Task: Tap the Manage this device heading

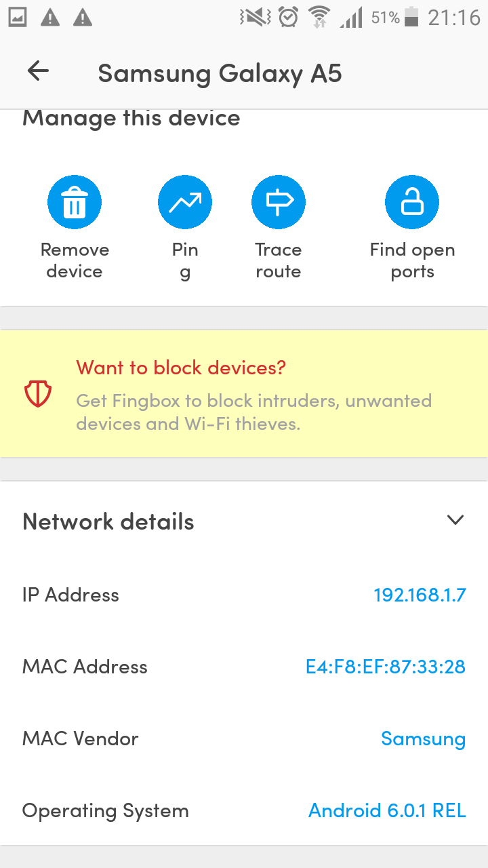Action: click(131, 119)
